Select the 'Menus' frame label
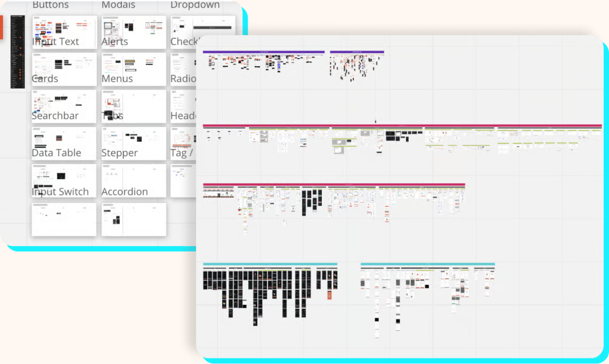 pos(117,79)
